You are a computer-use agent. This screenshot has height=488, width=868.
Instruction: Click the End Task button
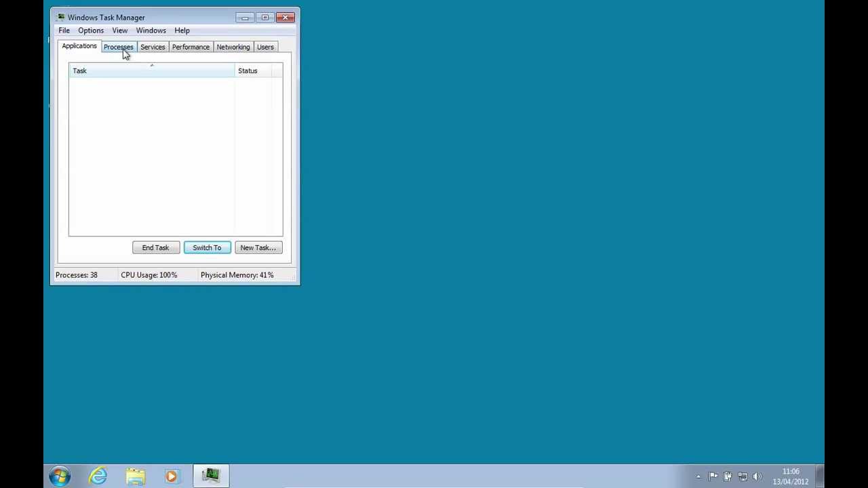click(155, 247)
